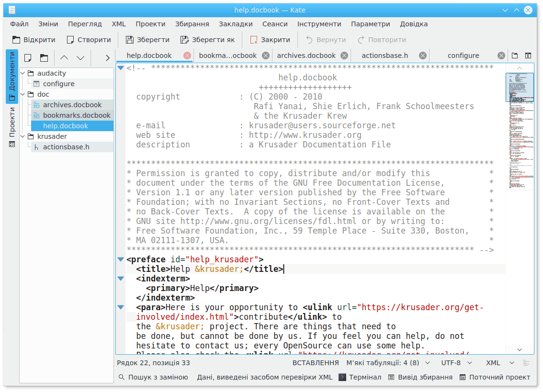Open the UTF-8 encoding dropdown
Viewport: 543px width, 392px height.
[456, 363]
